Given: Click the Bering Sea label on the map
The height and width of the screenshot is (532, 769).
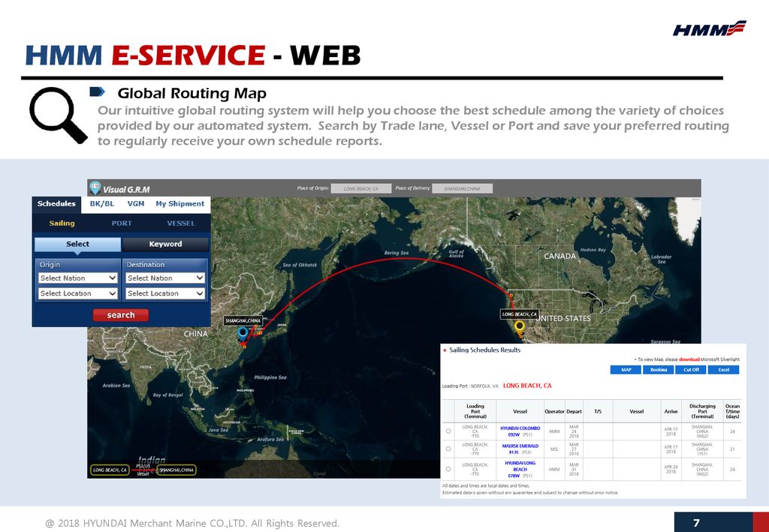Looking at the screenshot, I should 397,253.
